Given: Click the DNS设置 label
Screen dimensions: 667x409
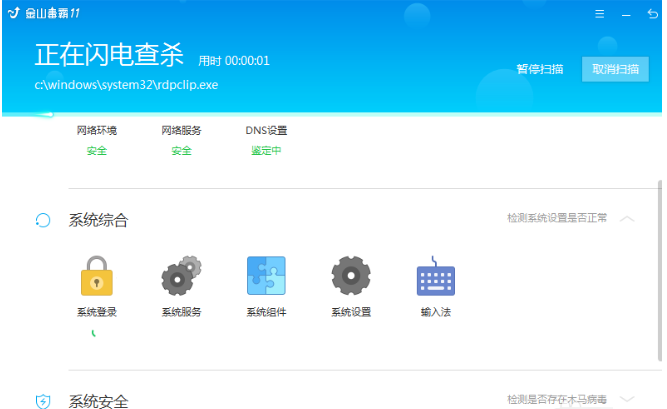Looking at the screenshot, I should point(266,130).
